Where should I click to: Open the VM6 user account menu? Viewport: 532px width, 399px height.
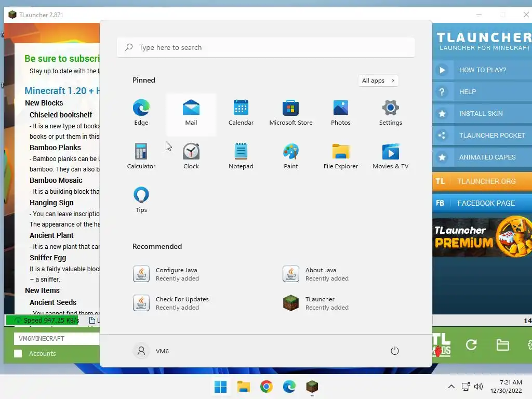[151, 351]
